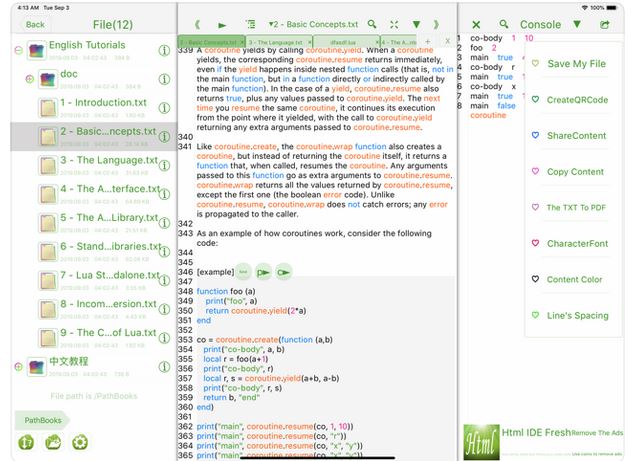The height and width of the screenshot is (461, 635).
Task: Go back using the Back button
Action: pyautogui.click(x=35, y=25)
